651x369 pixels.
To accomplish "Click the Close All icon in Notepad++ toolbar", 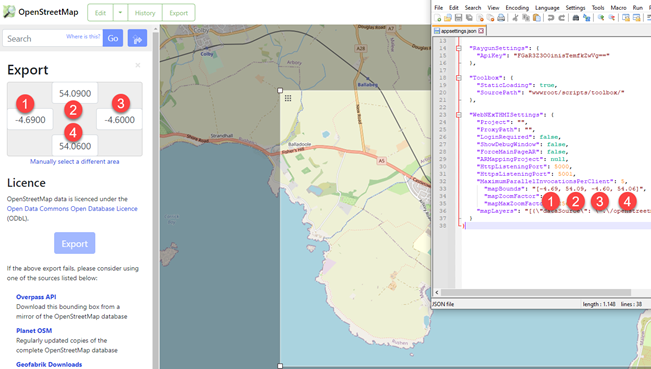I will [x=490, y=18].
